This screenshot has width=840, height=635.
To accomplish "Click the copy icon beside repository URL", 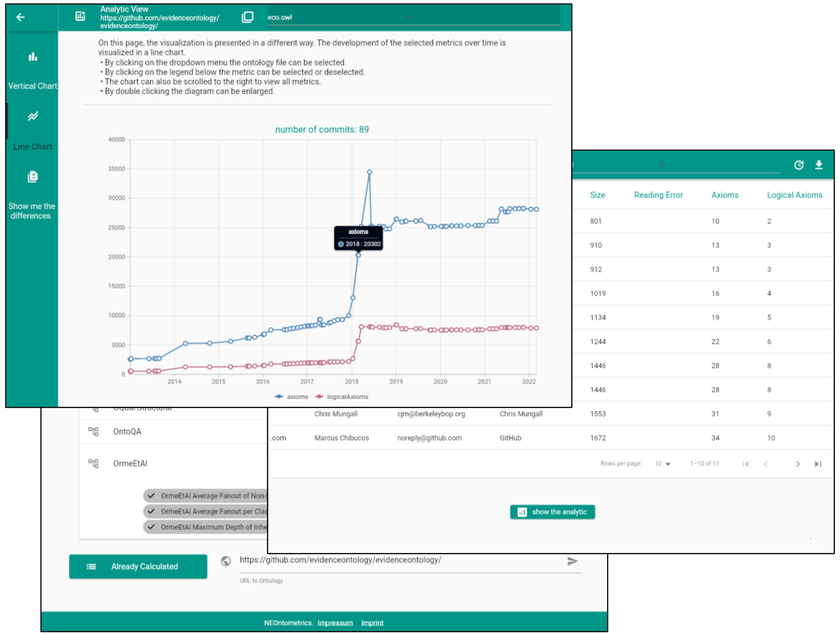I will click(247, 17).
